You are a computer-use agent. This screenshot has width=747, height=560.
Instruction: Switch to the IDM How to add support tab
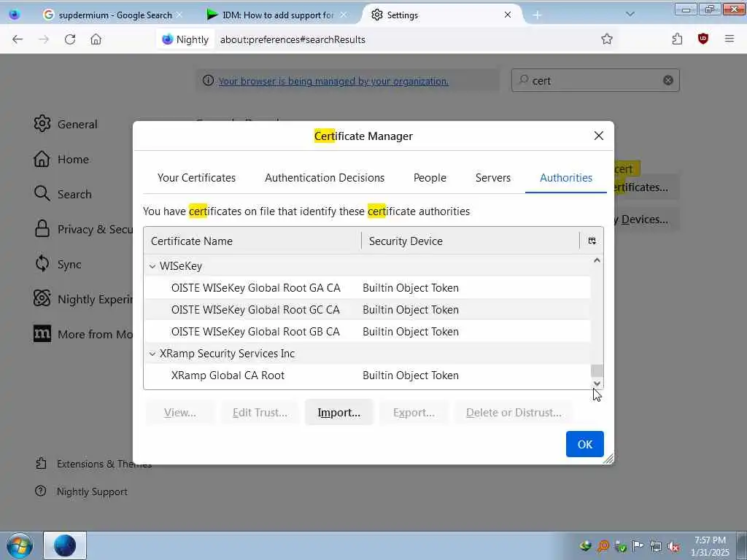(x=277, y=15)
